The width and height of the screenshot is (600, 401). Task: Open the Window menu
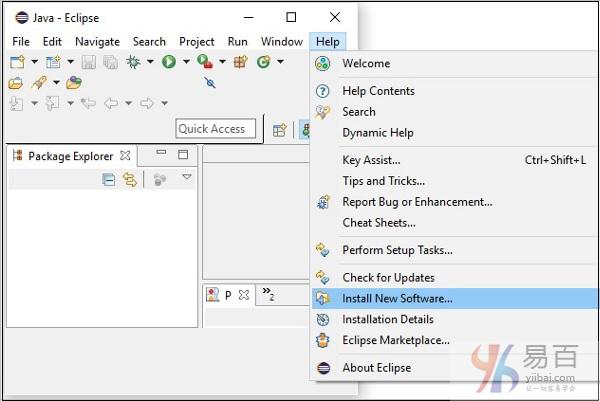(282, 42)
